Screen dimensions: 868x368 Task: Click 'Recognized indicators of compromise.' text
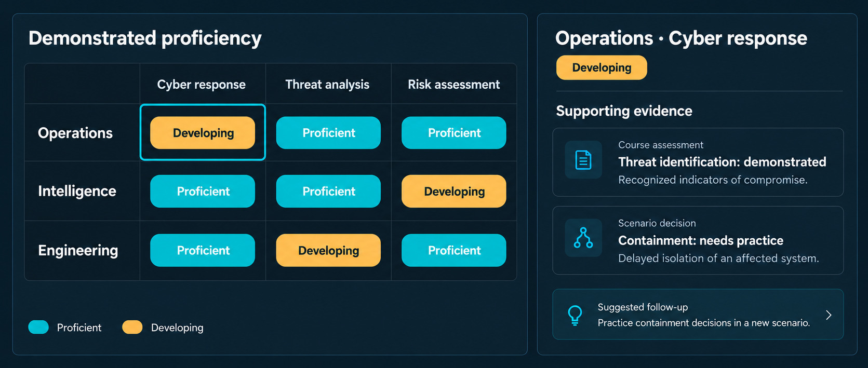[x=713, y=180]
